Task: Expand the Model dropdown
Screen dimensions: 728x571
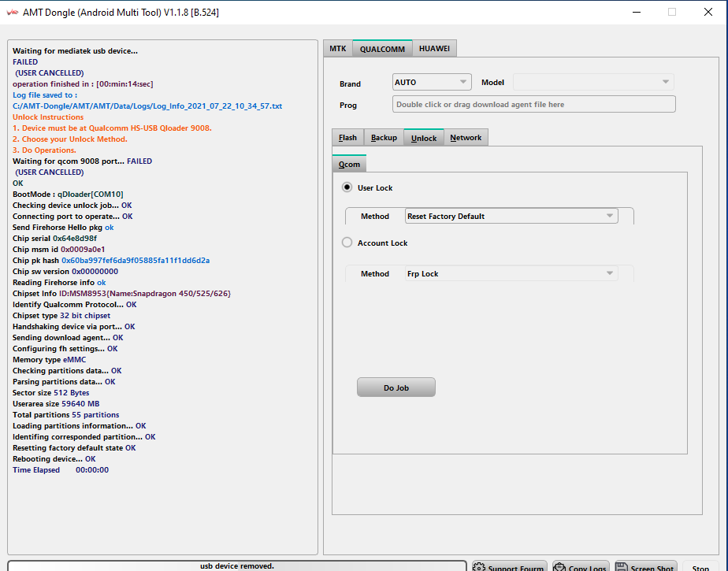Action: coord(592,82)
